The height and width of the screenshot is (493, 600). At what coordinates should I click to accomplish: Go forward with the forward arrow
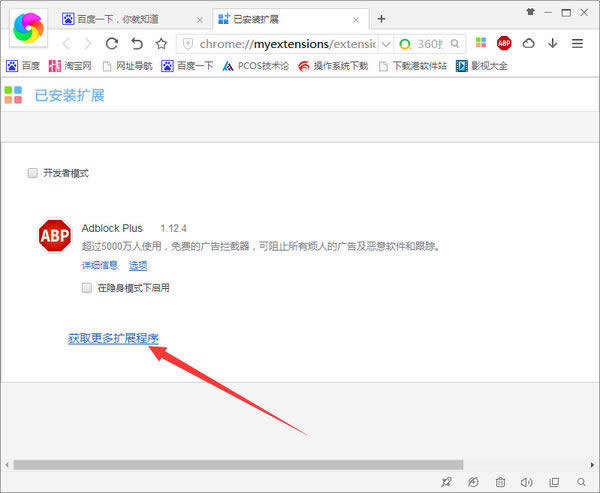[x=88, y=44]
